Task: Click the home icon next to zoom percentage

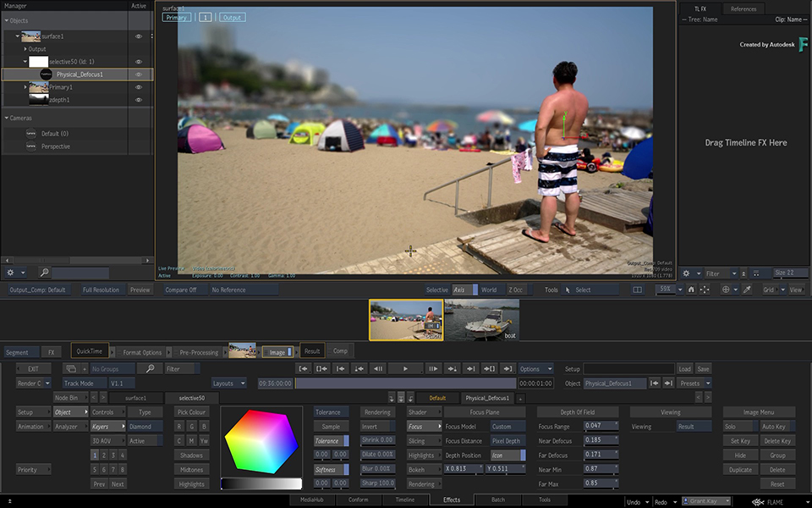Action: pyautogui.click(x=691, y=290)
